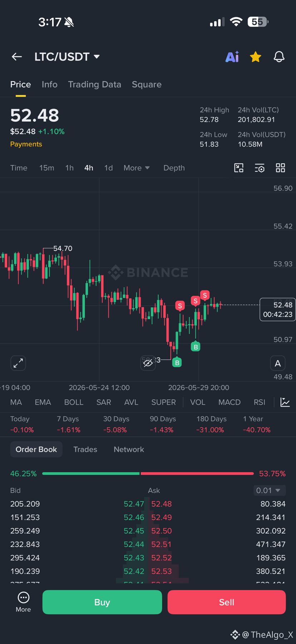This screenshot has height=644, width=296.
Task: Tap the silent mode bell icon
Action: coord(69,22)
